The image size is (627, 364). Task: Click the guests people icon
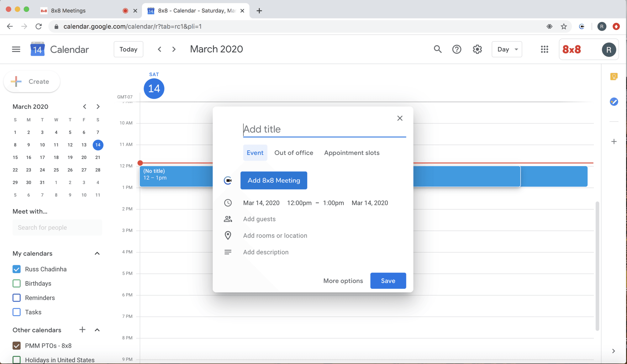click(x=228, y=219)
